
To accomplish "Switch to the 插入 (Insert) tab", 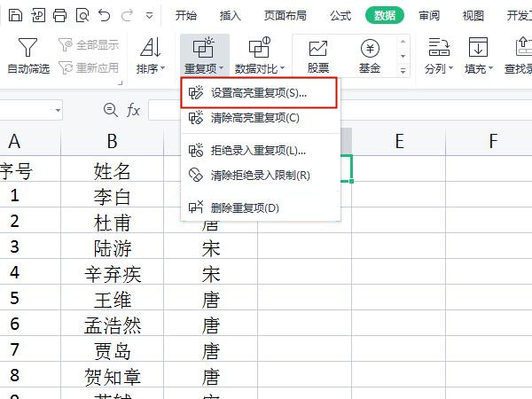I will coord(231,15).
